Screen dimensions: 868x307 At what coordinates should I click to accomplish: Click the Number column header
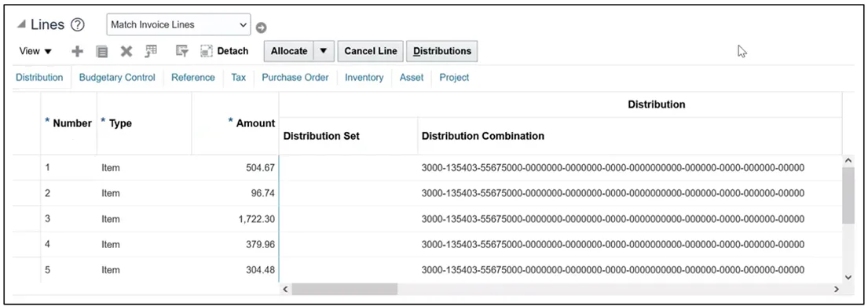pos(68,123)
